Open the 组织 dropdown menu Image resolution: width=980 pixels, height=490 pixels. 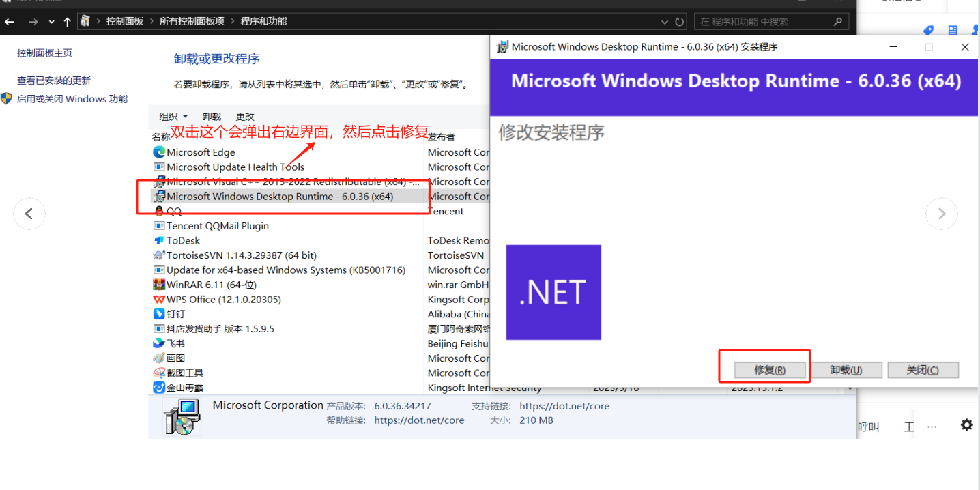click(x=173, y=117)
